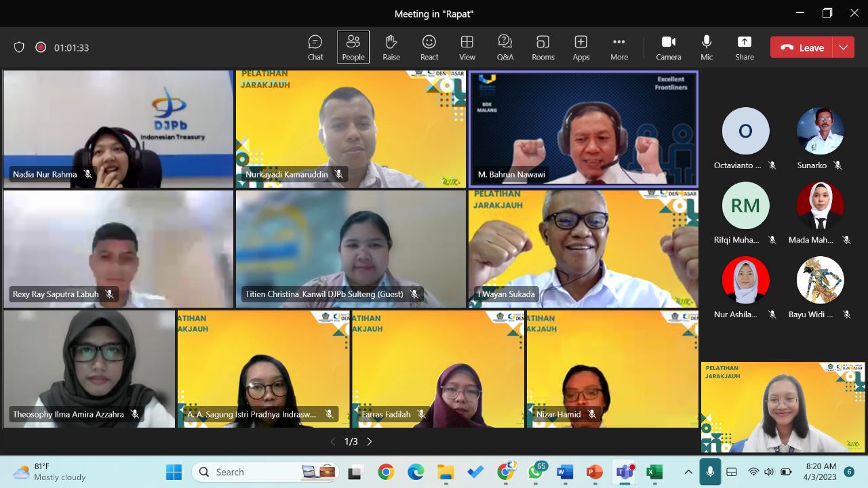Open the weather widget

50,472
